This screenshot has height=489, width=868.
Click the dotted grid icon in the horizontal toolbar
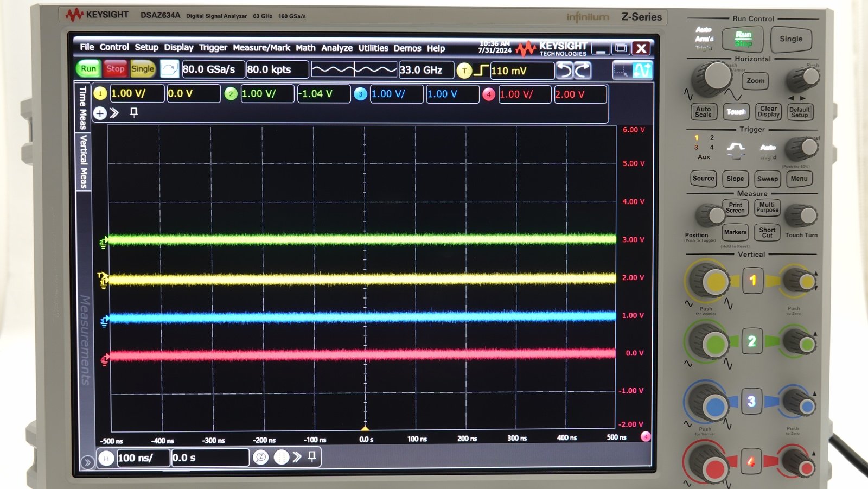pyautogui.click(x=281, y=458)
